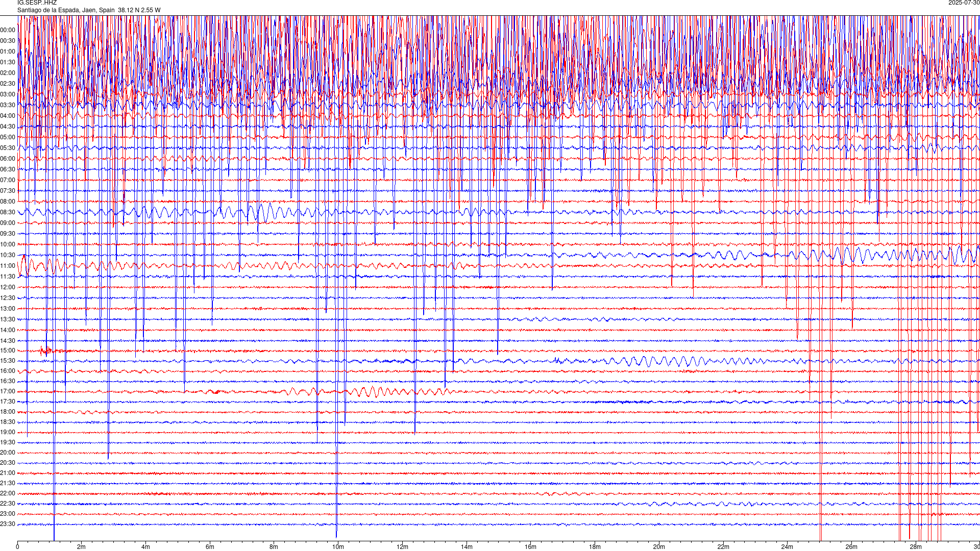Click the 08:30 time row label
Viewport: 980px width, 551px height.
click(x=8, y=212)
